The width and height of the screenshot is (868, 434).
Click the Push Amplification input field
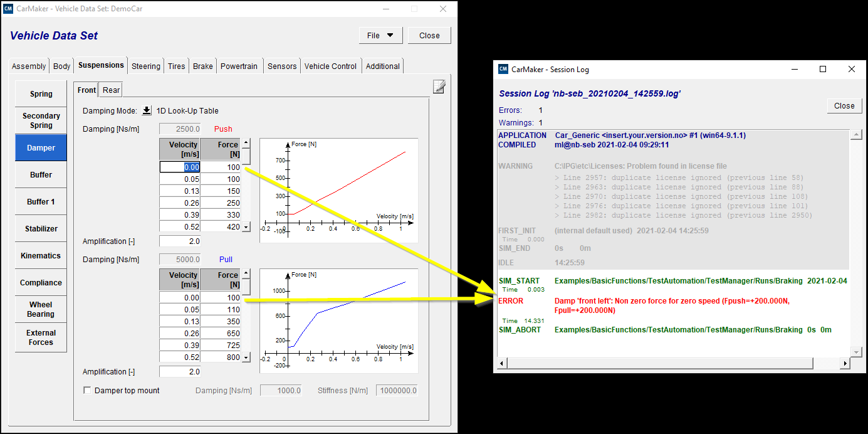click(180, 241)
